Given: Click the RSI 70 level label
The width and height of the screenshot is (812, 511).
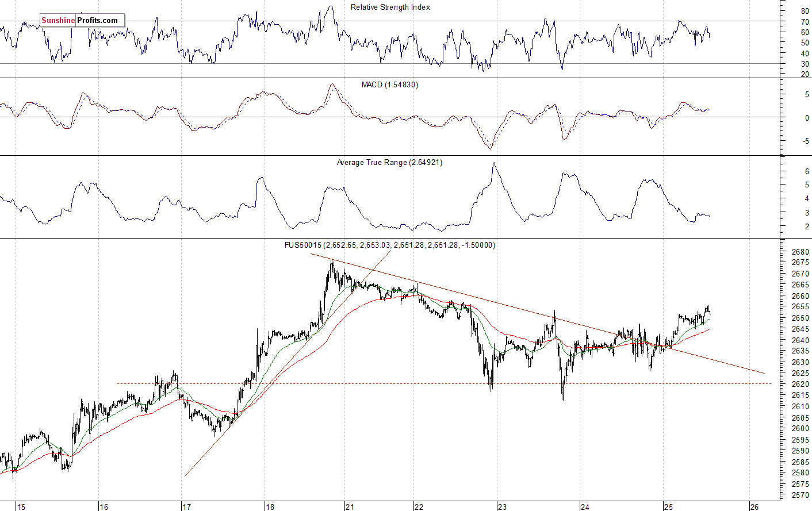Looking at the screenshot, I should [x=805, y=22].
